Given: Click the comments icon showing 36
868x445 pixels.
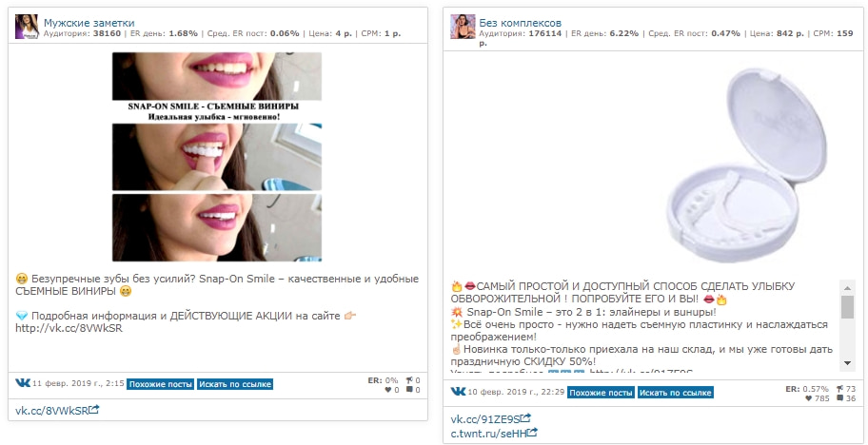Looking at the screenshot, I should (840, 398).
